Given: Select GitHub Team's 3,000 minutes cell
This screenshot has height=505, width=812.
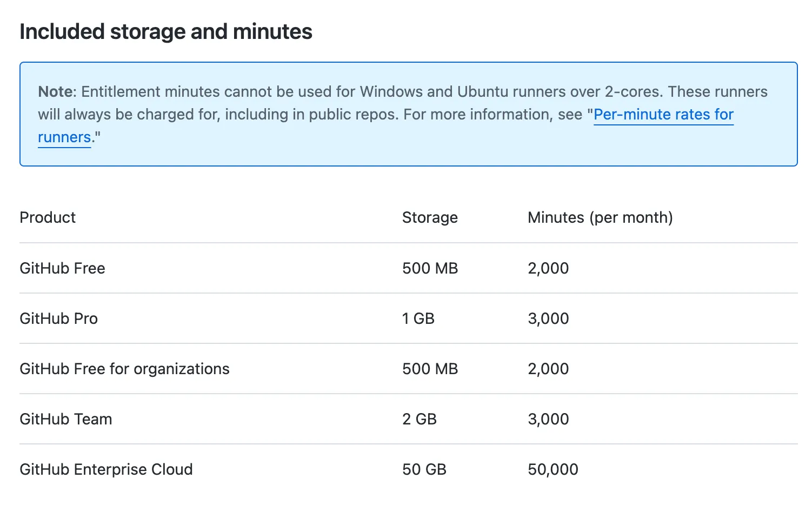Looking at the screenshot, I should [548, 419].
